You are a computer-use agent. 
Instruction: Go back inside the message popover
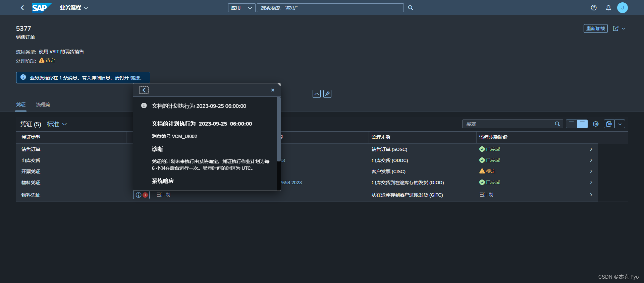[144, 90]
